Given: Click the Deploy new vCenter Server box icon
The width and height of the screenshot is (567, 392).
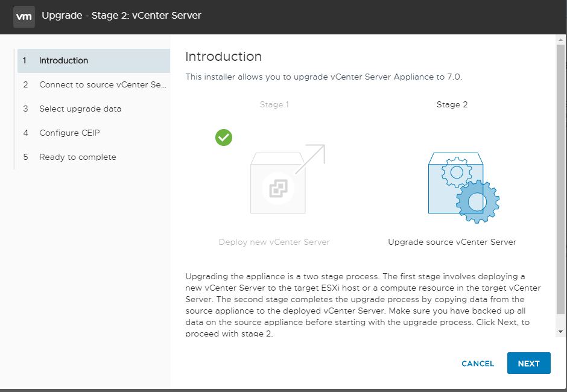Looking at the screenshot, I should (x=288, y=179).
